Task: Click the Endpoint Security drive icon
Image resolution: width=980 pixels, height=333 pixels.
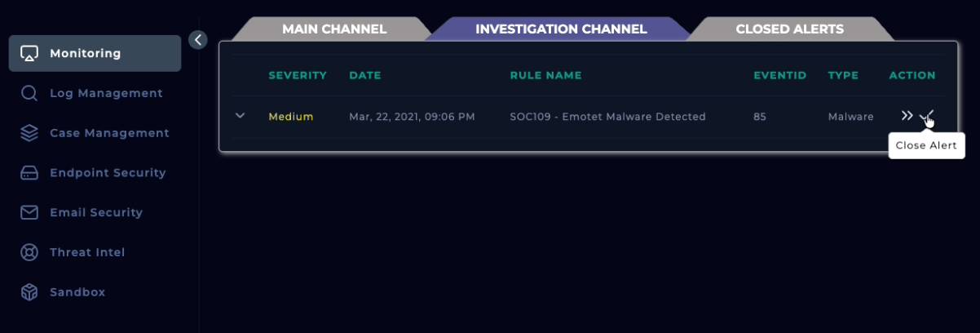Action: tap(29, 173)
